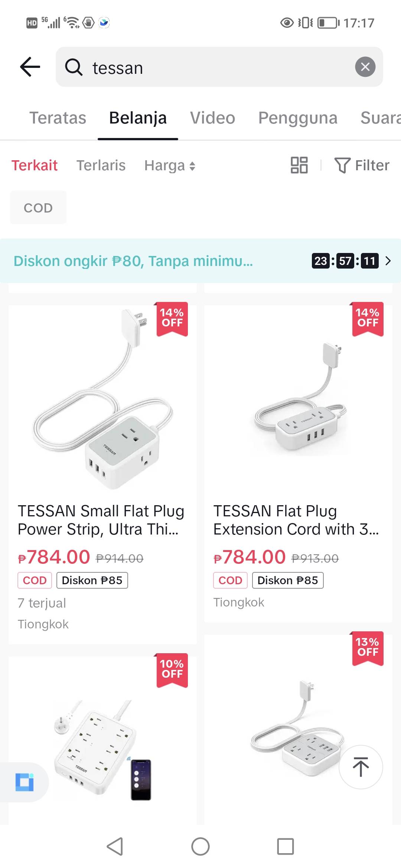Open recent apps square button
The height and width of the screenshot is (868, 401).
[285, 846]
